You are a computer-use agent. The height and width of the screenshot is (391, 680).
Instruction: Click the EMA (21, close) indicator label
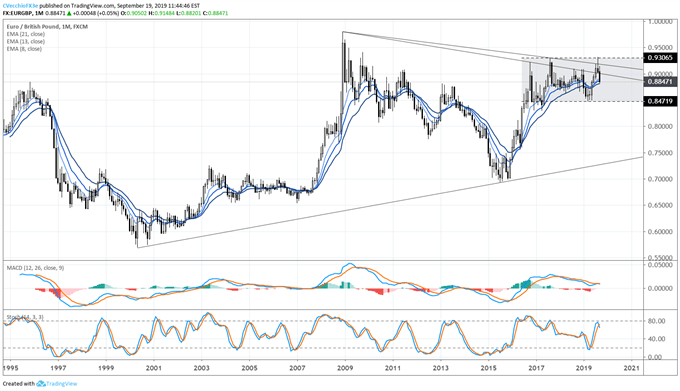click(25, 34)
